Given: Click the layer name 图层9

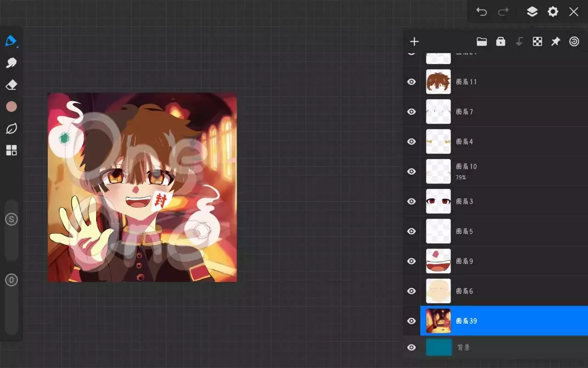Looking at the screenshot, I should [x=464, y=261].
